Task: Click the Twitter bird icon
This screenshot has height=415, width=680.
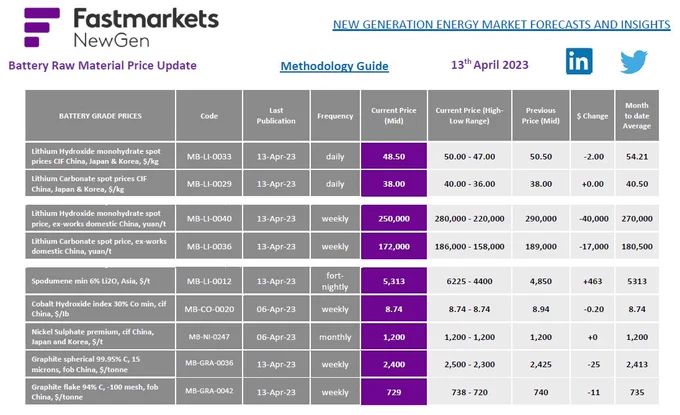Action: pos(634,62)
